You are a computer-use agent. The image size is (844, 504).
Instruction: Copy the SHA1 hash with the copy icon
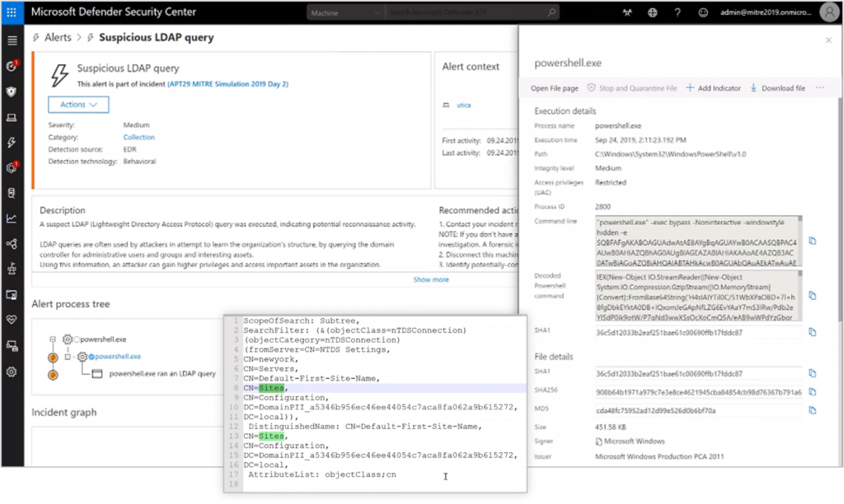point(813,333)
